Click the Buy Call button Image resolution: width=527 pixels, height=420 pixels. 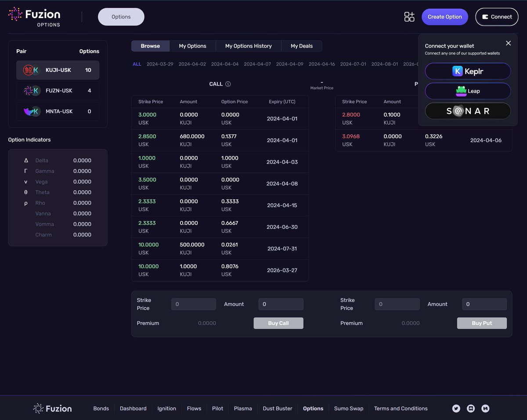pyautogui.click(x=278, y=323)
